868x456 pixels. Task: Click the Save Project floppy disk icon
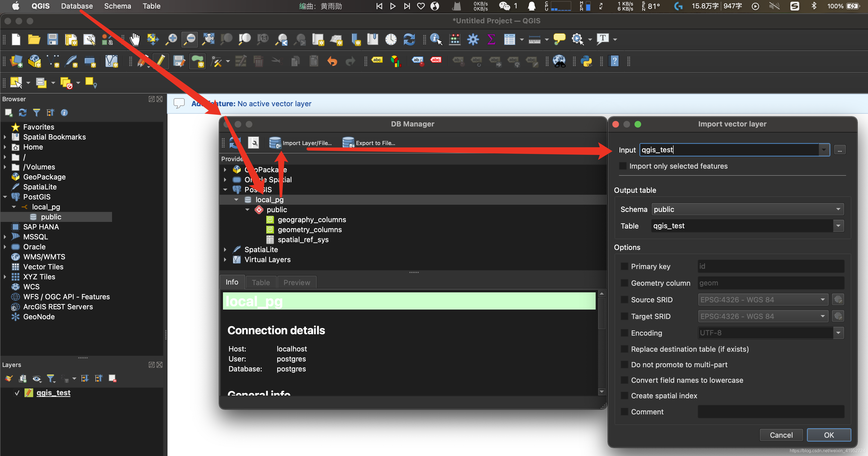pyautogui.click(x=53, y=39)
